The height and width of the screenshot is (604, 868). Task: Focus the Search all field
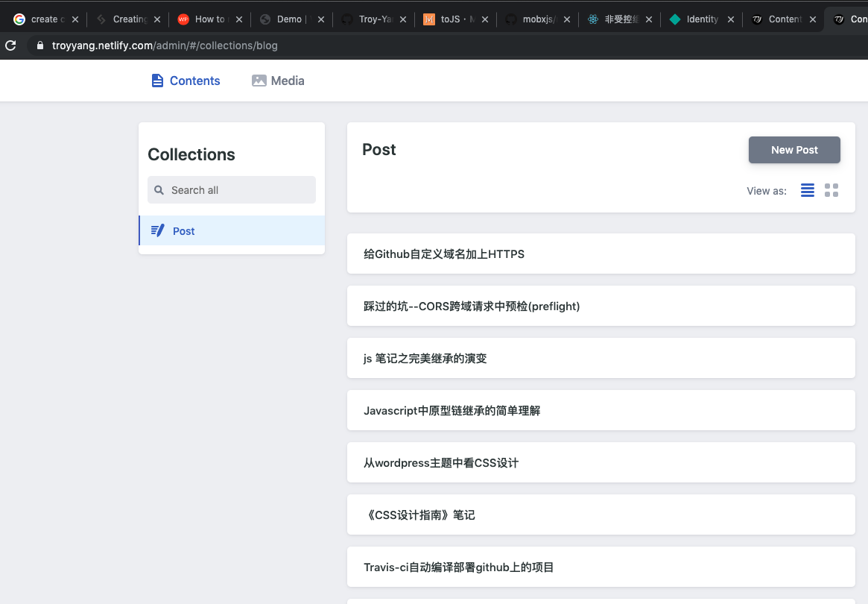click(x=232, y=190)
